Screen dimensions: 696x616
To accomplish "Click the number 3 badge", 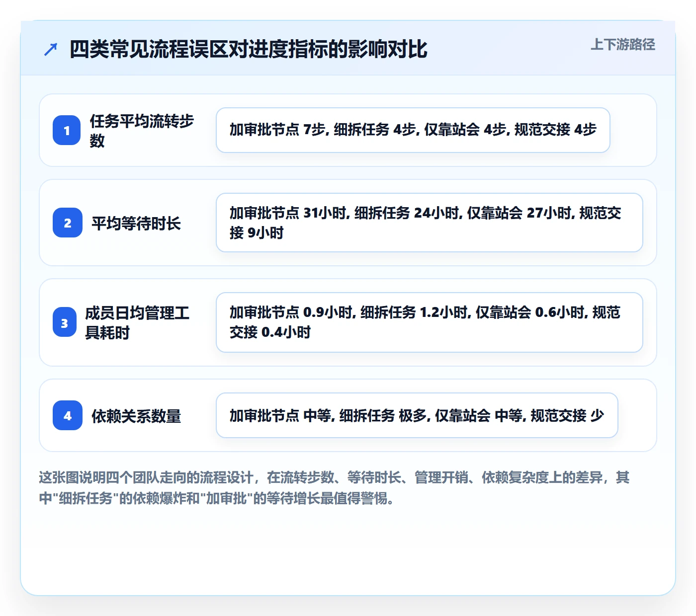I will click(x=65, y=322).
